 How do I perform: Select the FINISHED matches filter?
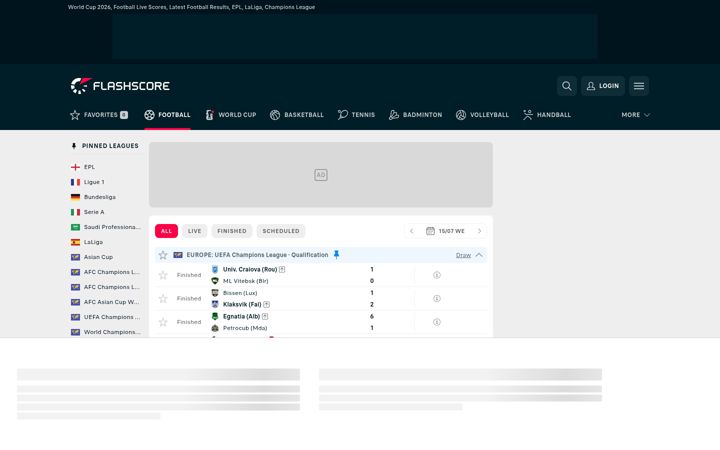coord(232,231)
